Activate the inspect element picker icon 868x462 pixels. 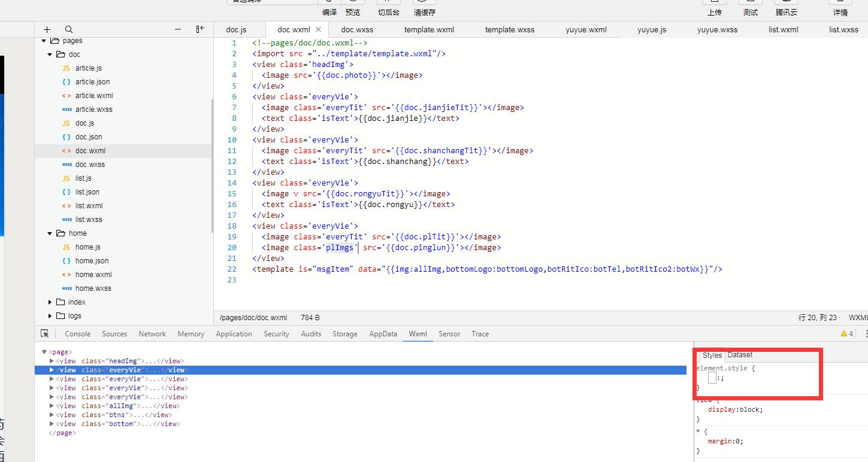45,334
